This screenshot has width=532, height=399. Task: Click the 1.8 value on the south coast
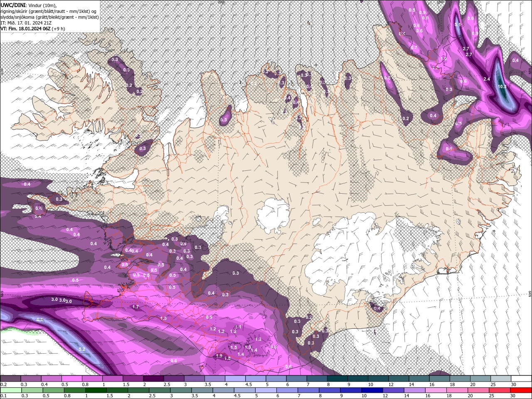pyautogui.click(x=227, y=358)
